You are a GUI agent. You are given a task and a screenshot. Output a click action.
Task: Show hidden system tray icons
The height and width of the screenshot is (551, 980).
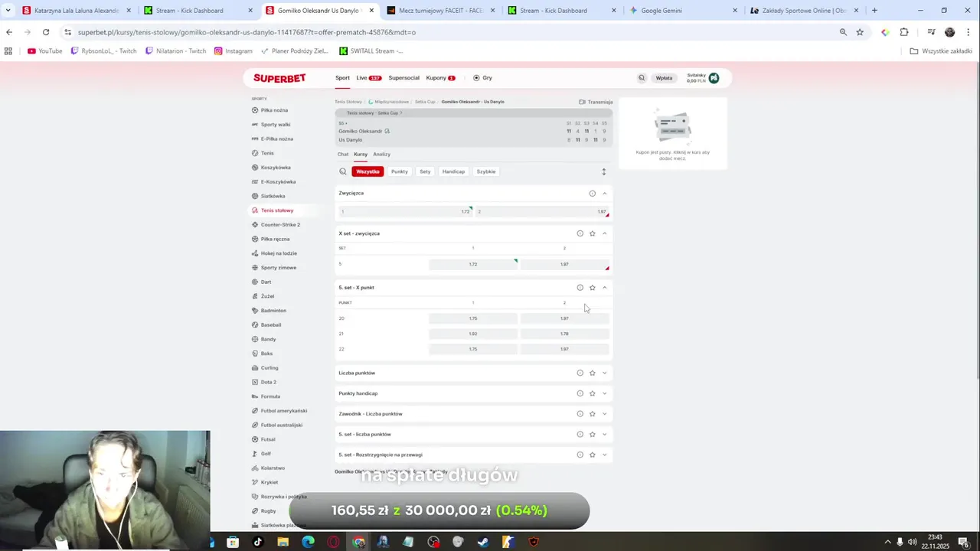[887, 542]
